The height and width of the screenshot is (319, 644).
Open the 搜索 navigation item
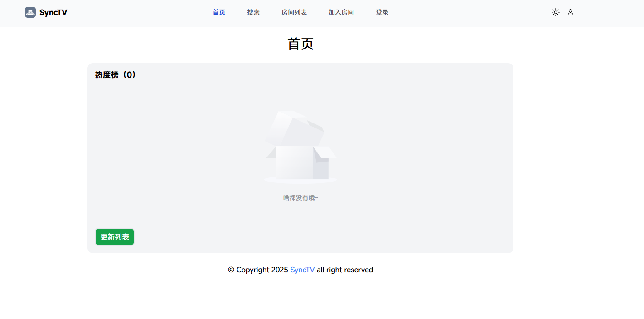coord(253,12)
